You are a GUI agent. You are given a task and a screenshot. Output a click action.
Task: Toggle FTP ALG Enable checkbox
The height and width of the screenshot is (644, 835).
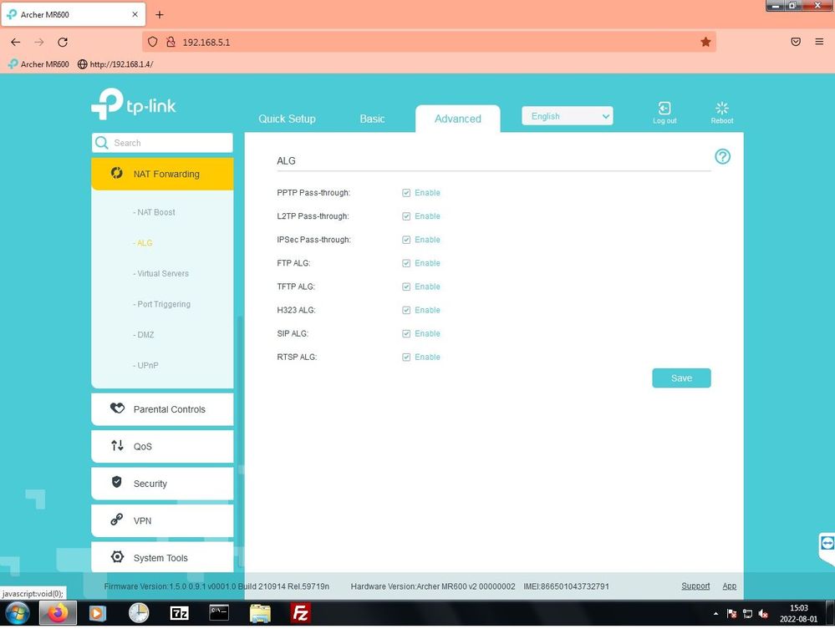coord(406,263)
